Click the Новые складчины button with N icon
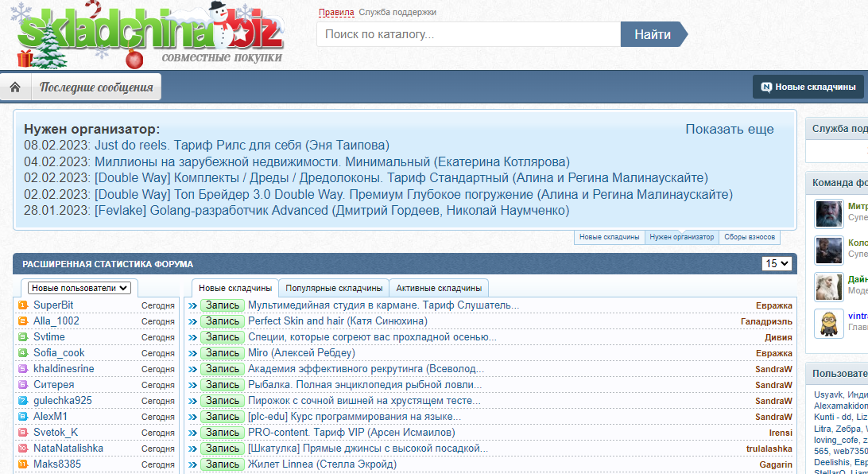This screenshot has height=474, width=868. point(808,87)
